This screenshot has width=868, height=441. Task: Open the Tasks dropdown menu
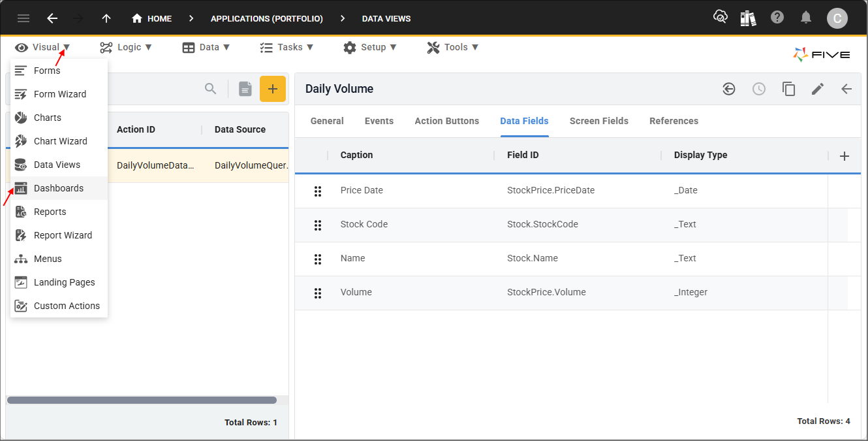(x=287, y=47)
